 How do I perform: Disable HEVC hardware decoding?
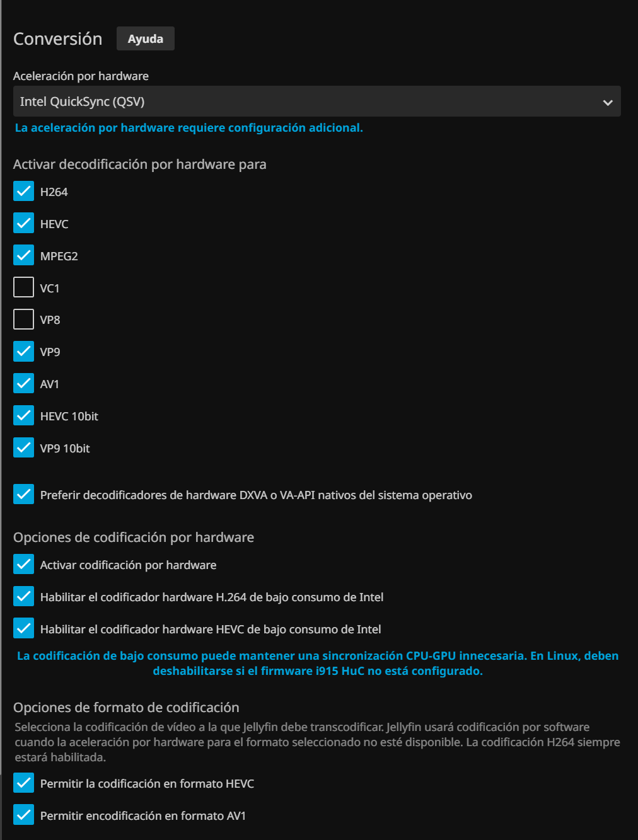pyautogui.click(x=24, y=224)
